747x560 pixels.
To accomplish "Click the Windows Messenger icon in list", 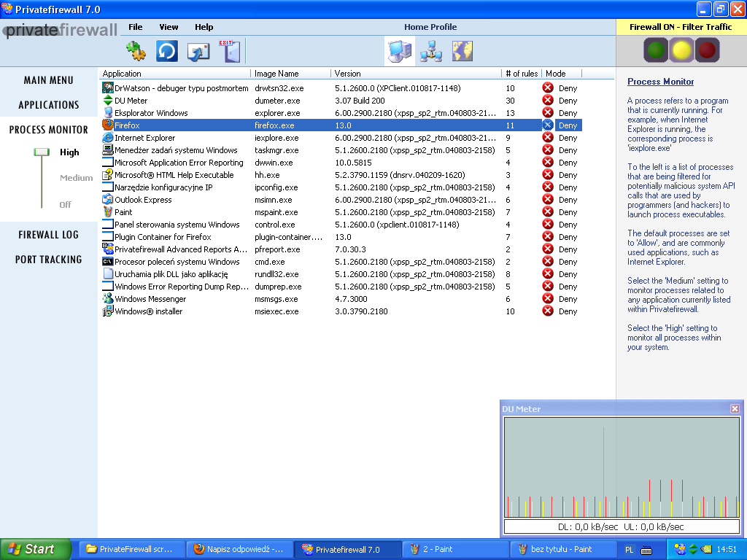I will coord(108,298).
